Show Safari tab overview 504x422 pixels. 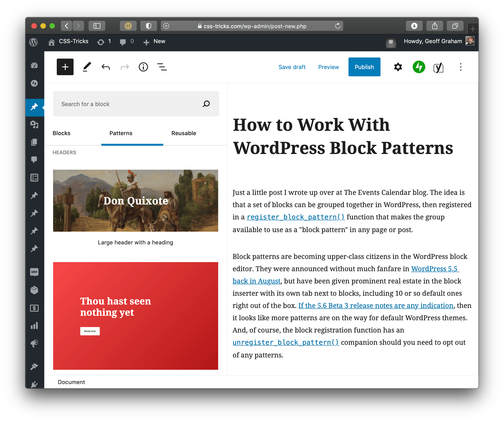(455, 26)
